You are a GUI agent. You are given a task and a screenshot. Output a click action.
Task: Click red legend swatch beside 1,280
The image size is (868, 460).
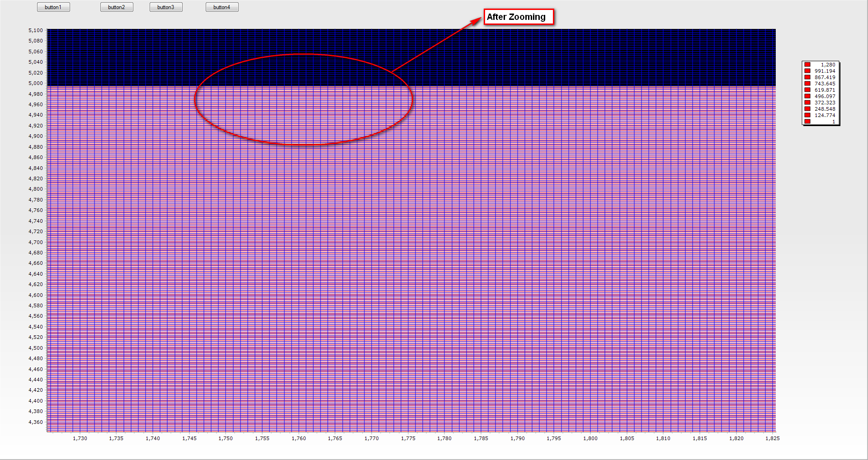[807, 65]
